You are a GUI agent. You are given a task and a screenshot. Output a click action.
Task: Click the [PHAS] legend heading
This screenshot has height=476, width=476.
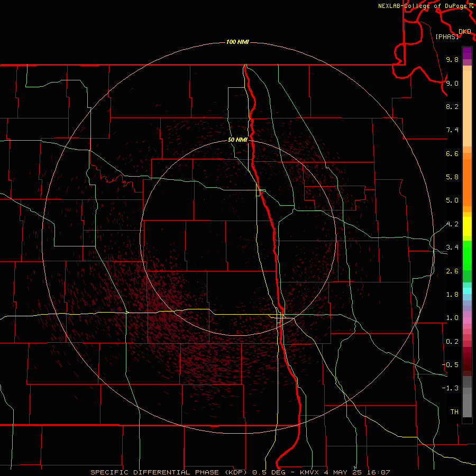[x=447, y=36]
